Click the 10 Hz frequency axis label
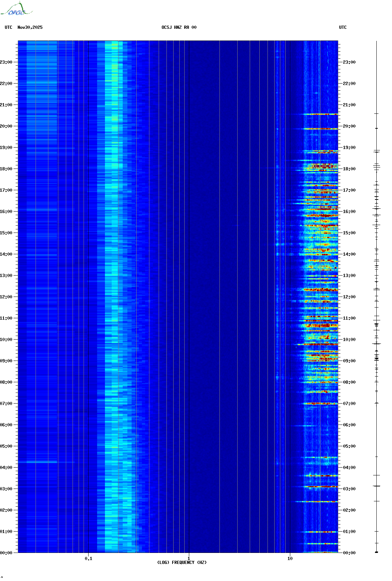The image size is (392, 581). (290, 559)
